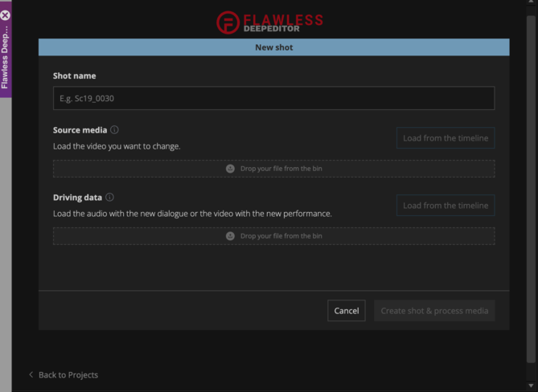Click the vertical scrollbar thumb
The image size is (538, 392).
pyautogui.click(x=531, y=189)
